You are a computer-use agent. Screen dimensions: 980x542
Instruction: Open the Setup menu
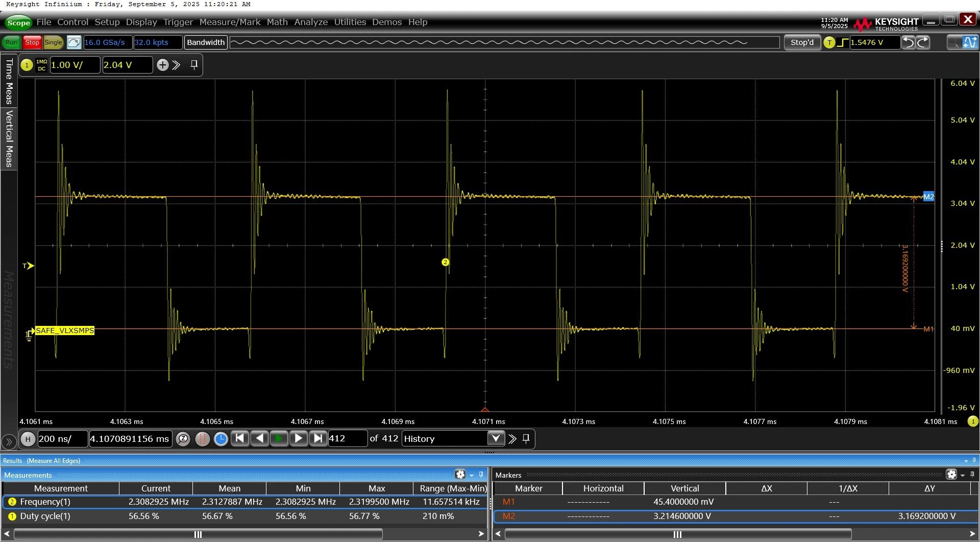[107, 22]
